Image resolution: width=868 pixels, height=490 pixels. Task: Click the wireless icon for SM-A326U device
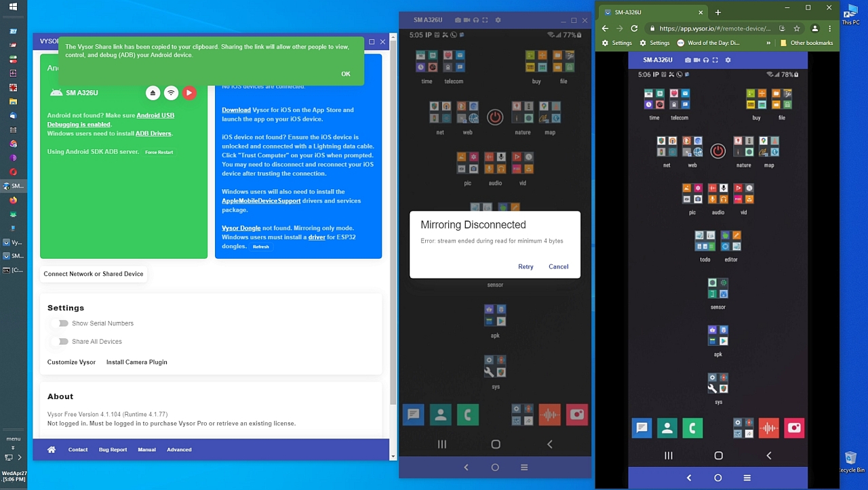point(171,93)
